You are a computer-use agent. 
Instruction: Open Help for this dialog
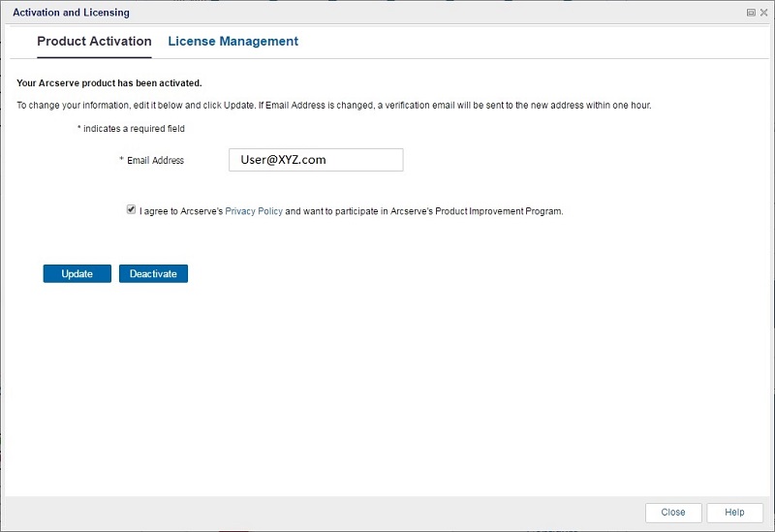coord(734,513)
